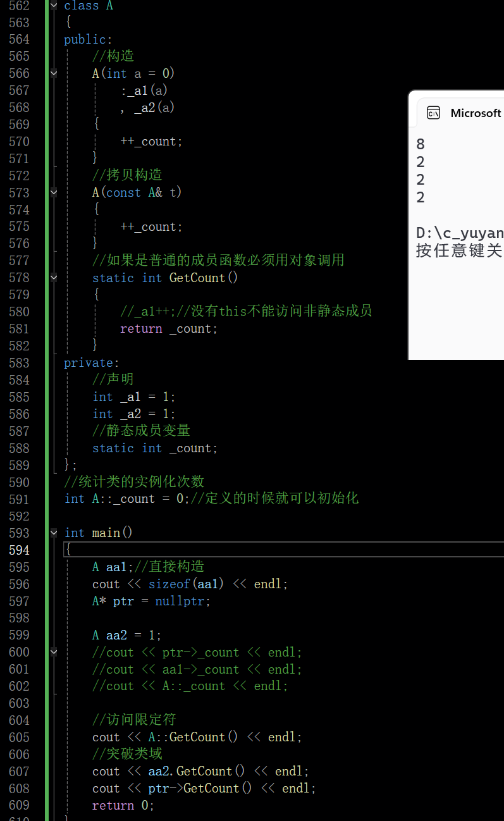
Task: Click the '//访问限定符' comment
Action: coord(134,720)
